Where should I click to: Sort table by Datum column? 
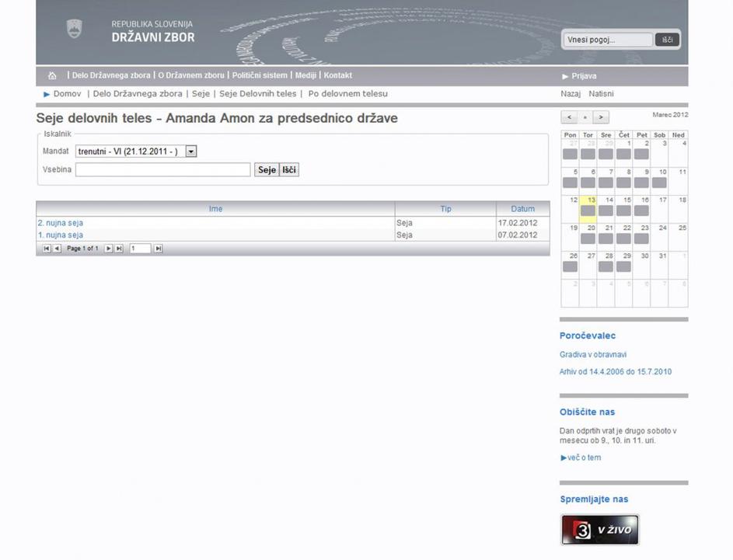click(x=522, y=209)
